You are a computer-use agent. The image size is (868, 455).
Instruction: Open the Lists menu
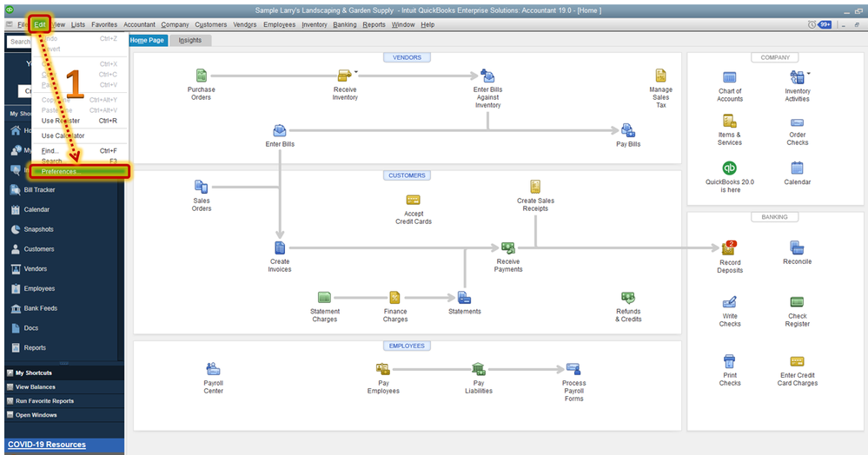coord(78,24)
